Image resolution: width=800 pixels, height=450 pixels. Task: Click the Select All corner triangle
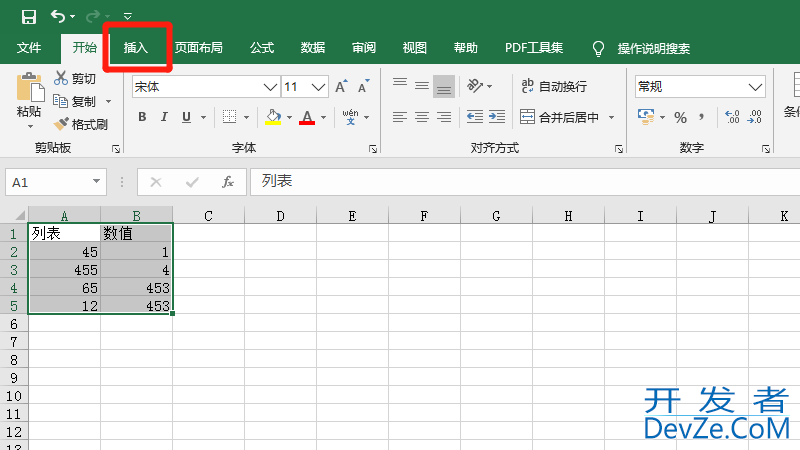(20, 215)
